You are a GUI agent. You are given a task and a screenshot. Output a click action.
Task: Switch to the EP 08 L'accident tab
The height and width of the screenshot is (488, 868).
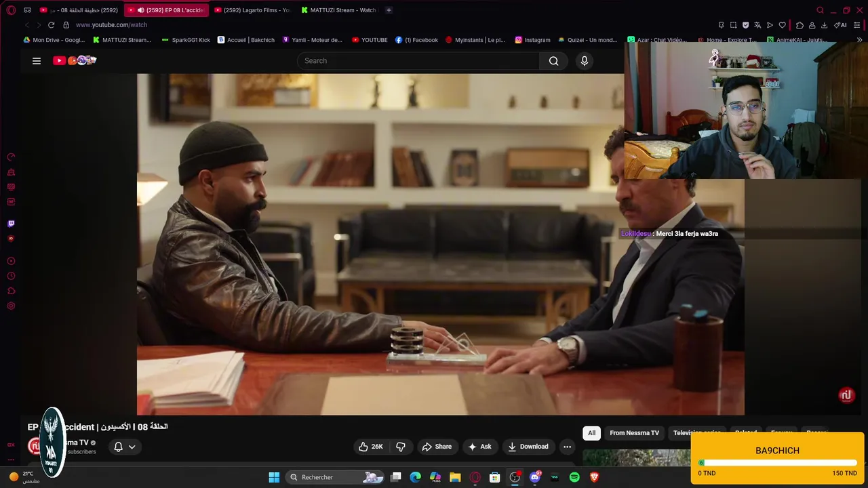[168, 10]
